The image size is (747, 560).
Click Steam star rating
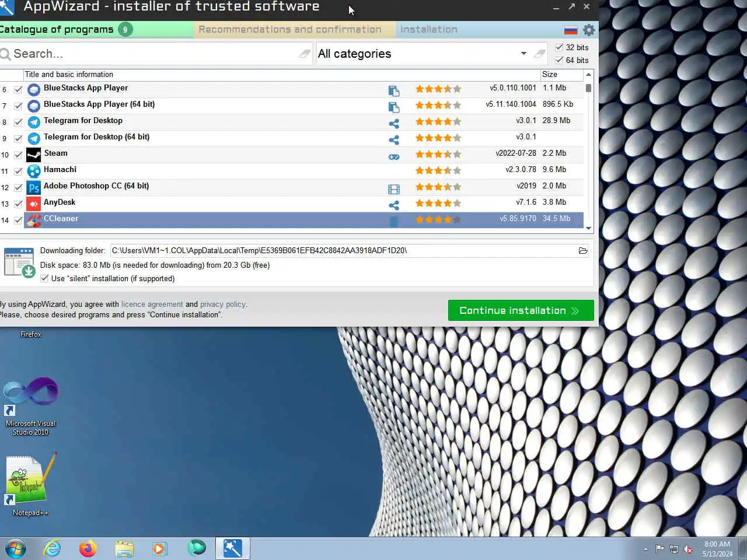[438, 155]
